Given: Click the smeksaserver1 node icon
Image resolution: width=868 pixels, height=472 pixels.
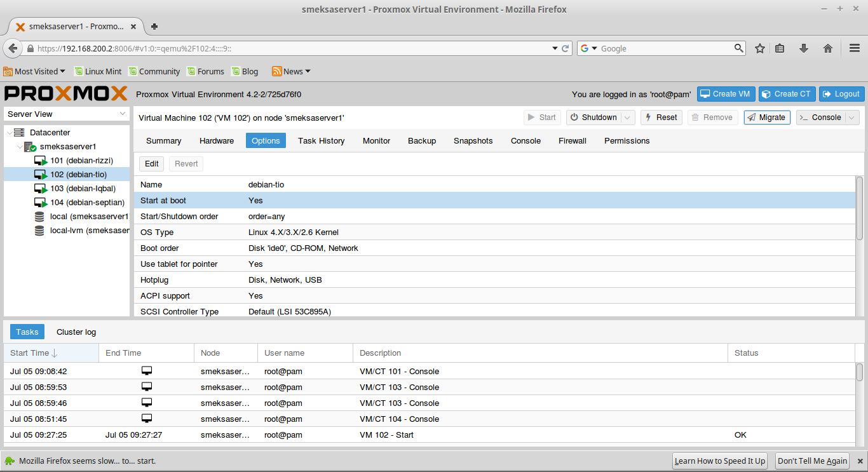Looking at the screenshot, I should (x=30, y=147).
